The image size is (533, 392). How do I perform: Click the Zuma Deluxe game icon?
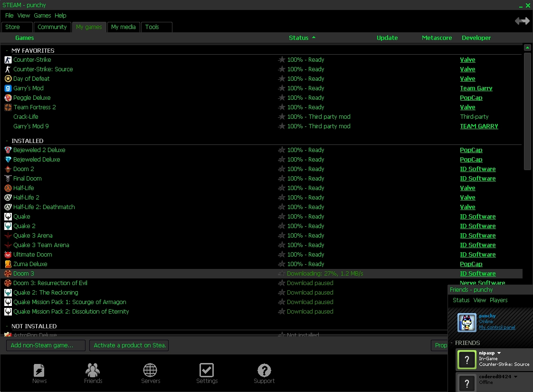pyautogui.click(x=8, y=264)
